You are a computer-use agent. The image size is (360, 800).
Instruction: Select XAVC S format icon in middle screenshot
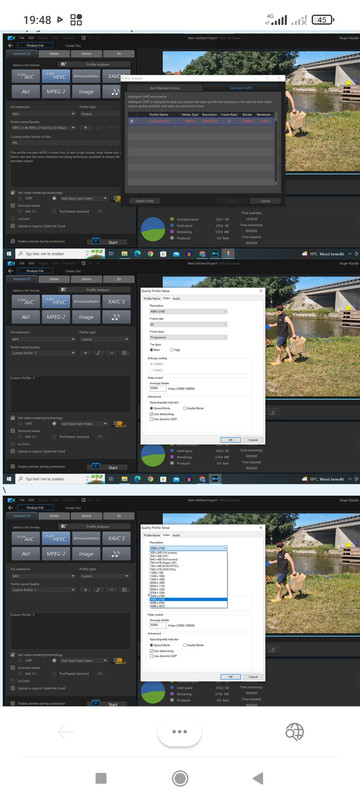point(116,301)
